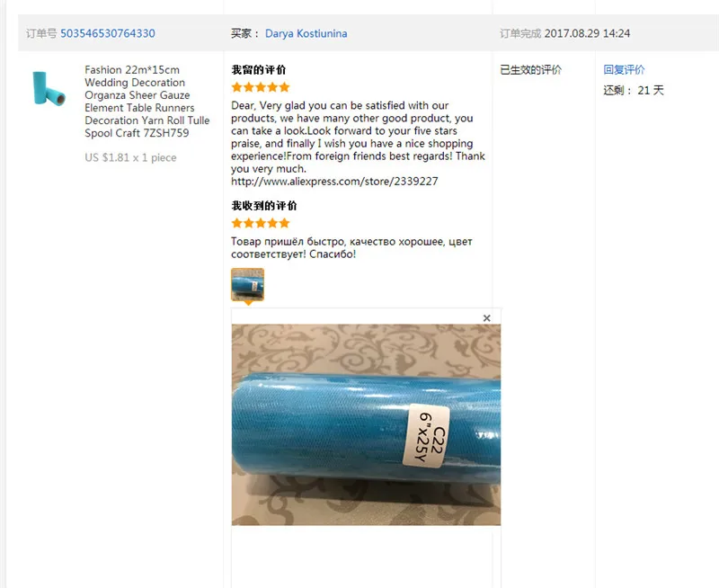Select the buyer's small review photo thumbnail
This screenshot has height=588, width=719.
coord(248,284)
